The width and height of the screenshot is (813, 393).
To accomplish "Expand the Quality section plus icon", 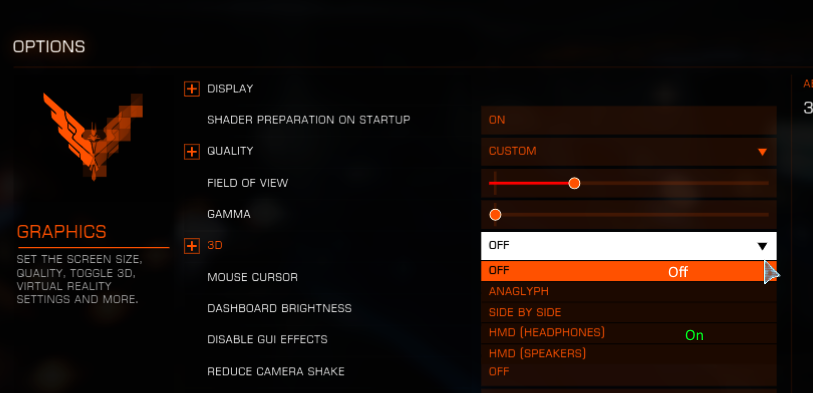I will tap(192, 152).
